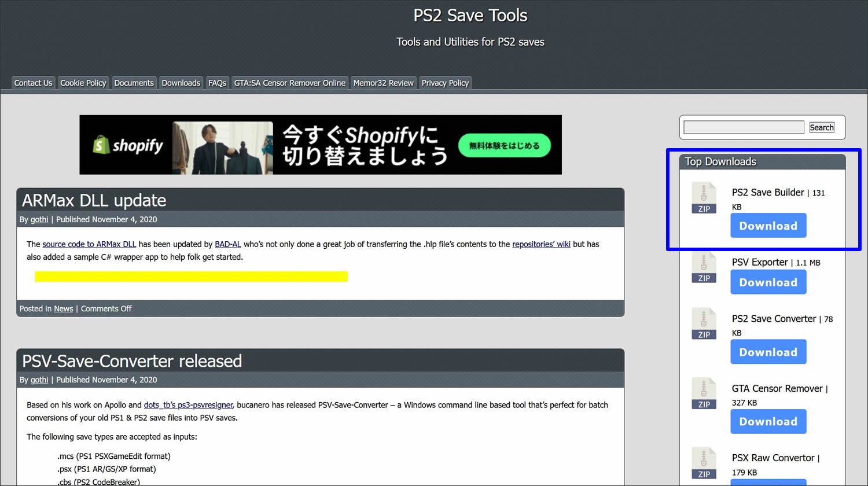Download GTA Censor Remover

tap(768, 421)
